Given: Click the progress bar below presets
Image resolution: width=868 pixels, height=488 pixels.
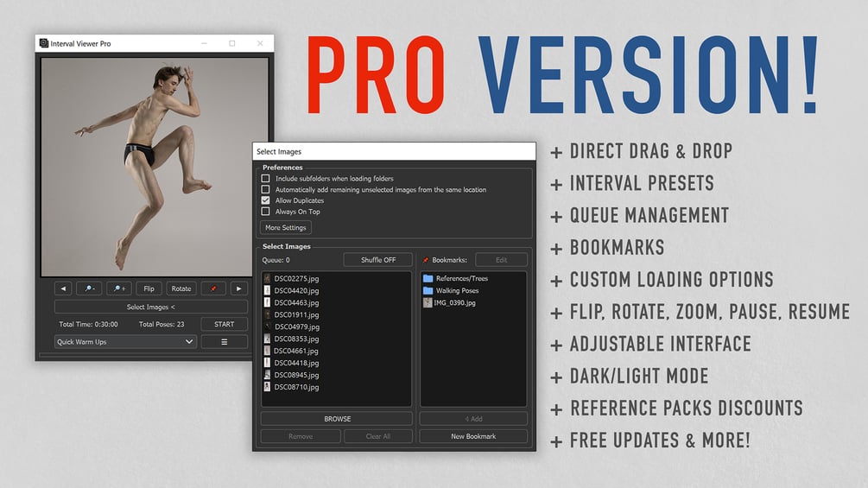Looking at the screenshot, I should [145, 355].
